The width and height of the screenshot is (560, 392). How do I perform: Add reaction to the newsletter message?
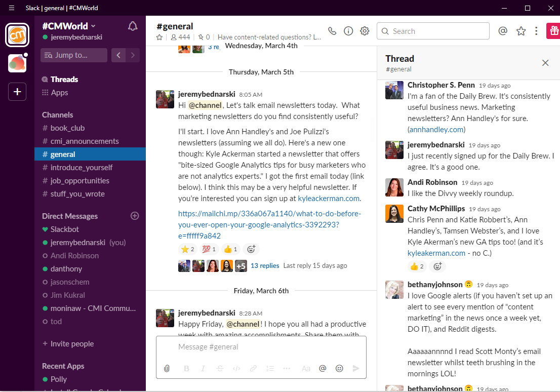click(251, 249)
